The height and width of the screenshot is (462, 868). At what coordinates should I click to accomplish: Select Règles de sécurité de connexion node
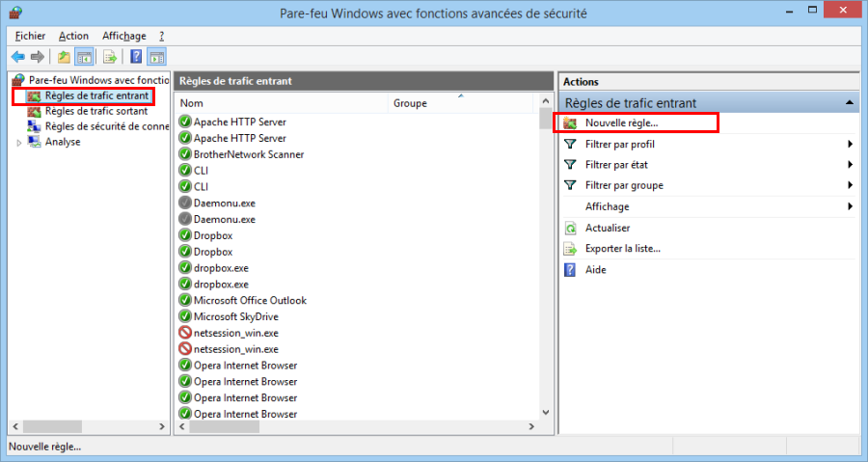click(x=107, y=126)
